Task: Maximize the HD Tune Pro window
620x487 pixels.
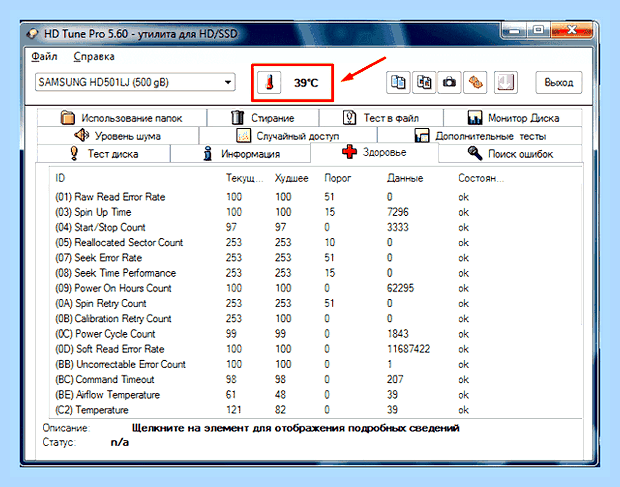Action: [x=538, y=30]
